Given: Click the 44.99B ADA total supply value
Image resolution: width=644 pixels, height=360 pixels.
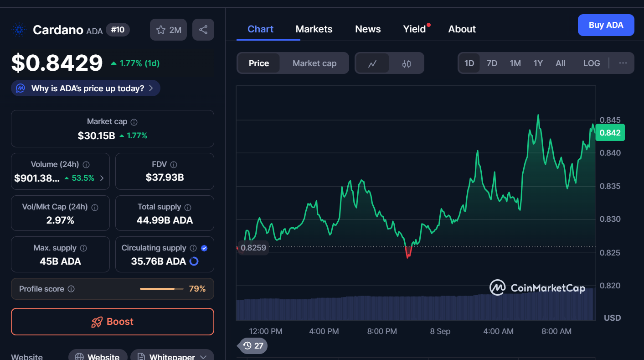Looking at the screenshot, I should [x=165, y=220].
